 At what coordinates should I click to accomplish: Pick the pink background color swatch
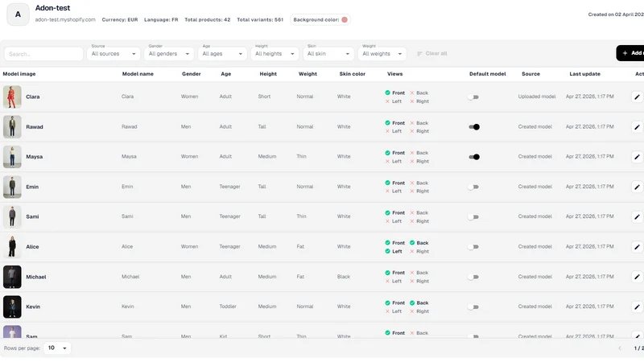click(x=345, y=19)
